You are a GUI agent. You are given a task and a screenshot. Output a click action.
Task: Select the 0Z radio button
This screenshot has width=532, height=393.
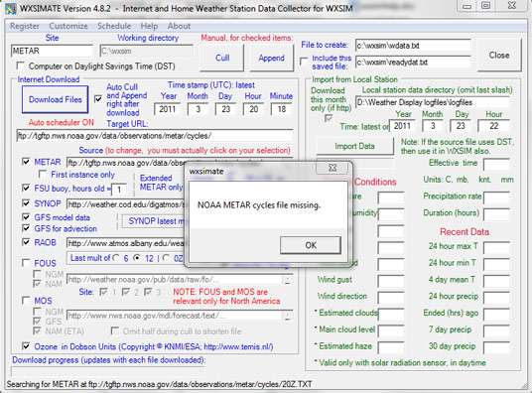click(166, 258)
